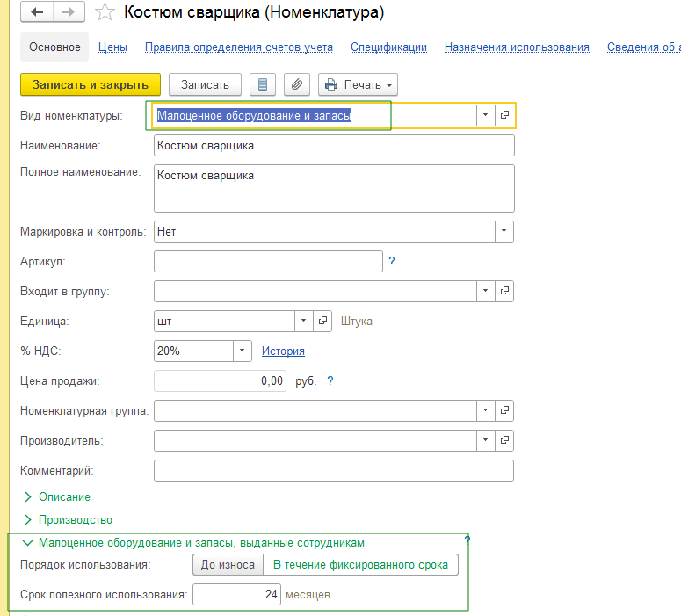This screenshot has width=681, height=616.
Task: Show help question mark next to Артикул
Action: point(391,261)
